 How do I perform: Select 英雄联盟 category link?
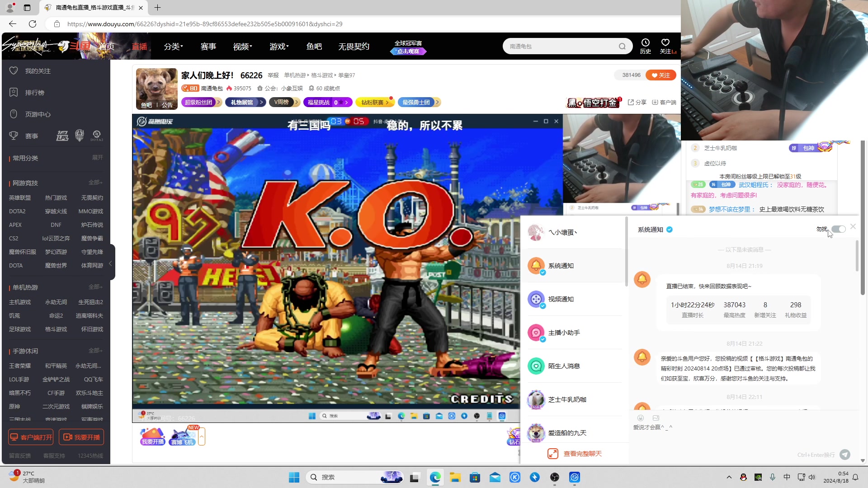click(x=20, y=198)
